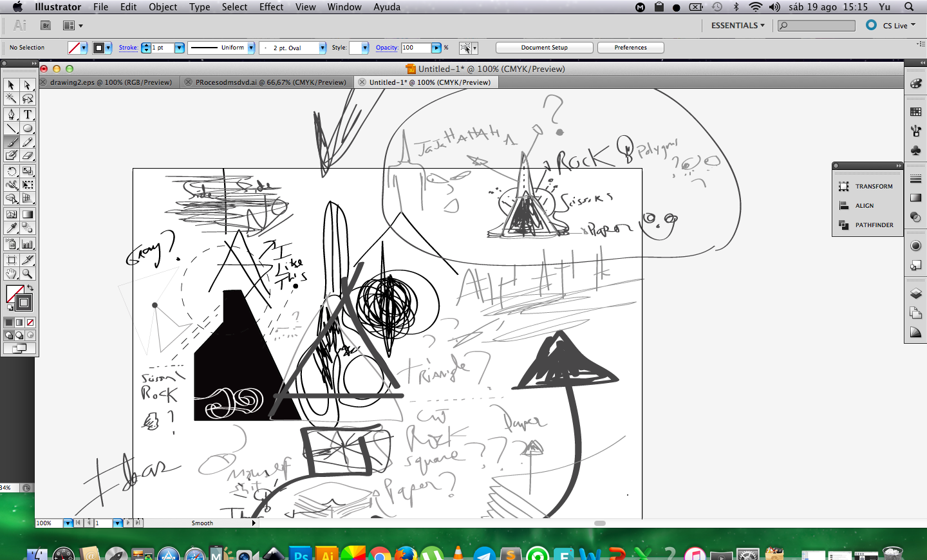Enable Draw Inside mode
Screen dimensions: 927x560
30,335
